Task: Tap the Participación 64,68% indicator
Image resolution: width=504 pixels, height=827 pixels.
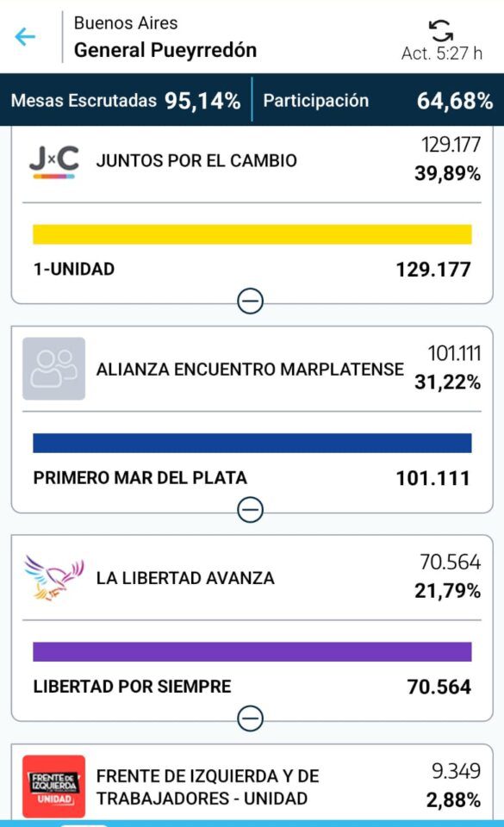Action: (378, 100)
